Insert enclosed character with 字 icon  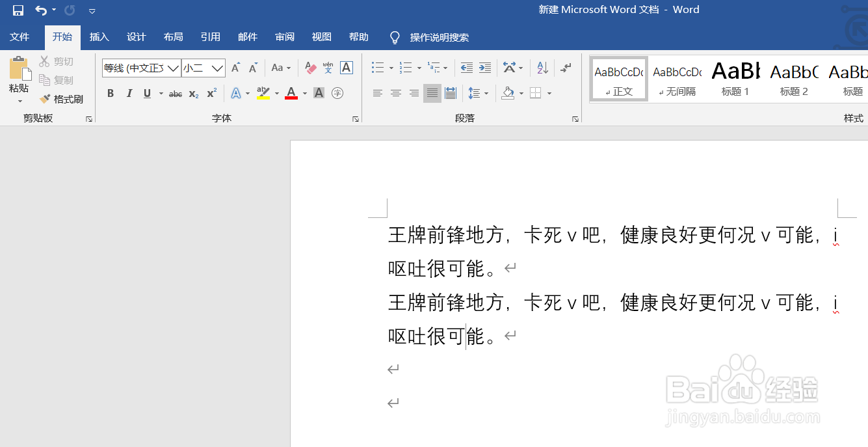337,94
